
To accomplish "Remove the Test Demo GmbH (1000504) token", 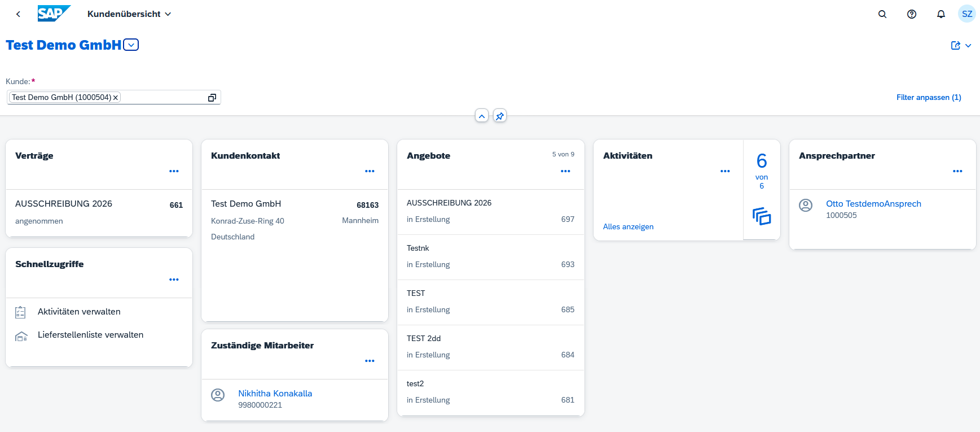I will pos(116,98).
